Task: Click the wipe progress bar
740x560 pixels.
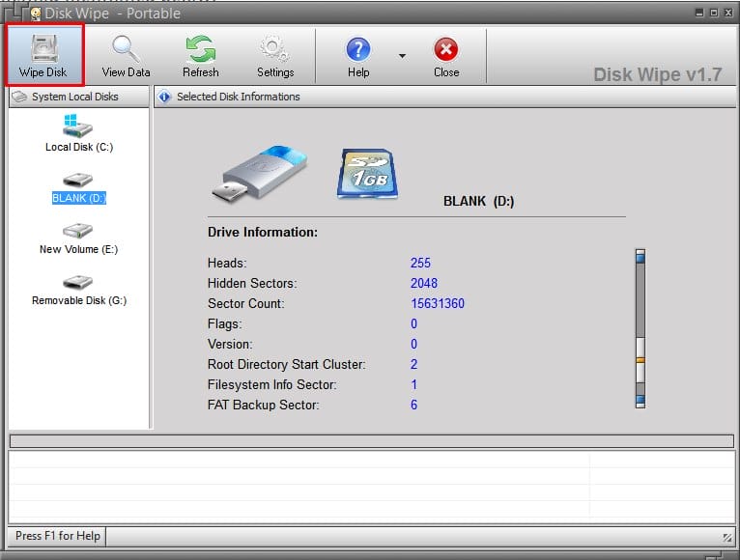Action: coord(372,441)
